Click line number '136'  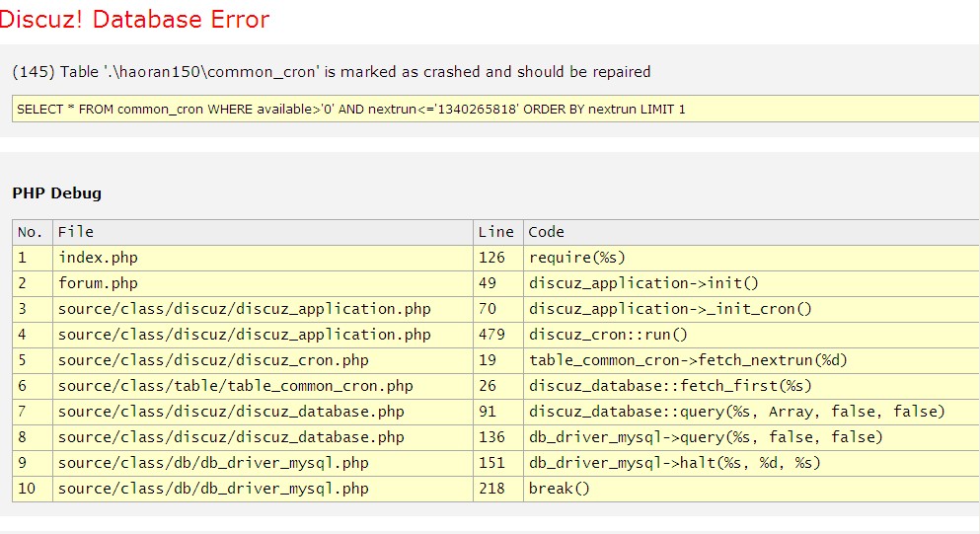[491, 437]
